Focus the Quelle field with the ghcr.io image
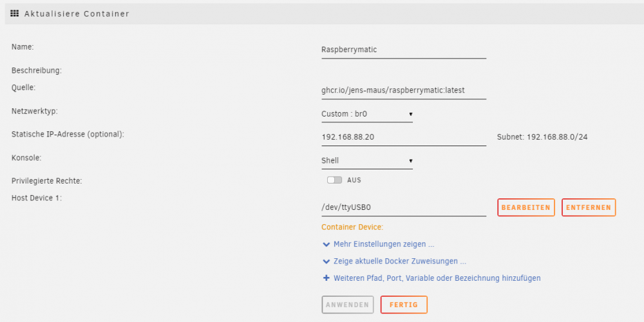Image resolution: width=644 pixels, height=322 pixels. (x=404, y=91)
